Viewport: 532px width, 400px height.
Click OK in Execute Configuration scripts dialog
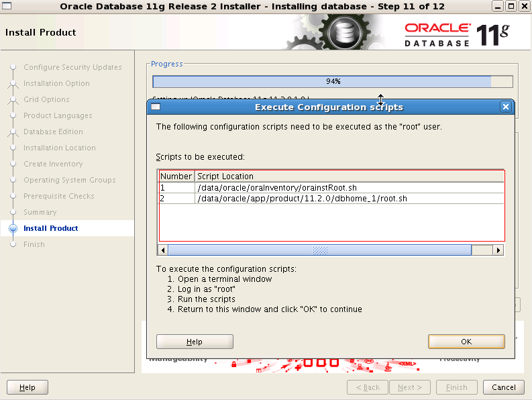(x=466, y=342)
